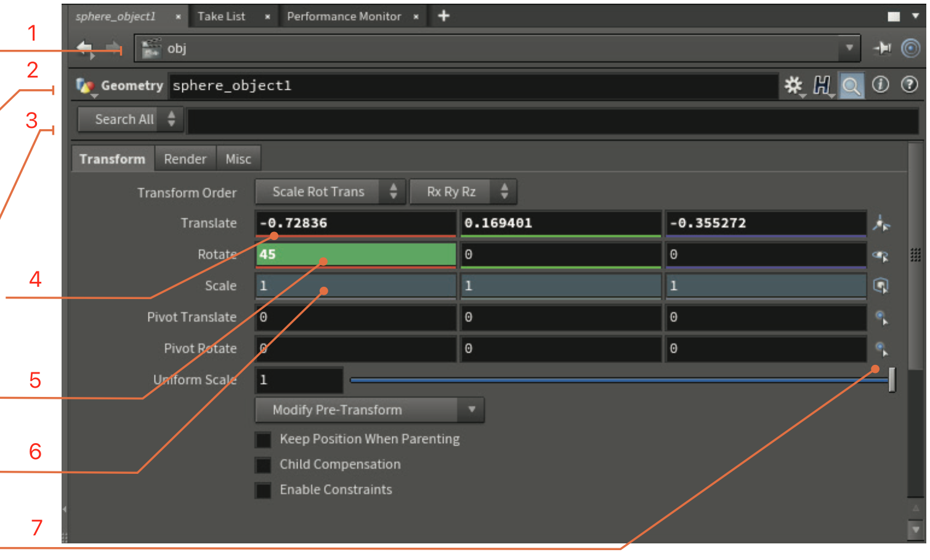Click the back navigation arrow
Image resolution: width=930 pixels, height=560 pixels.
[84, 48]
